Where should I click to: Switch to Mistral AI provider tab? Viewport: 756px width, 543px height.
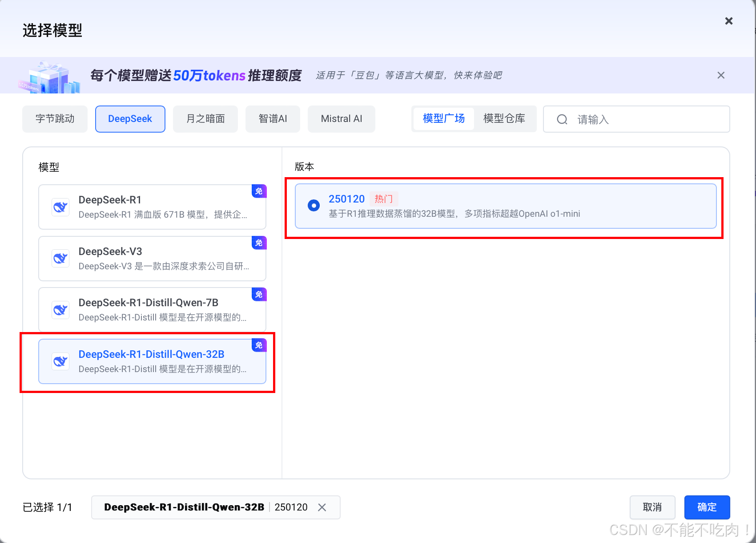point(342,119)
